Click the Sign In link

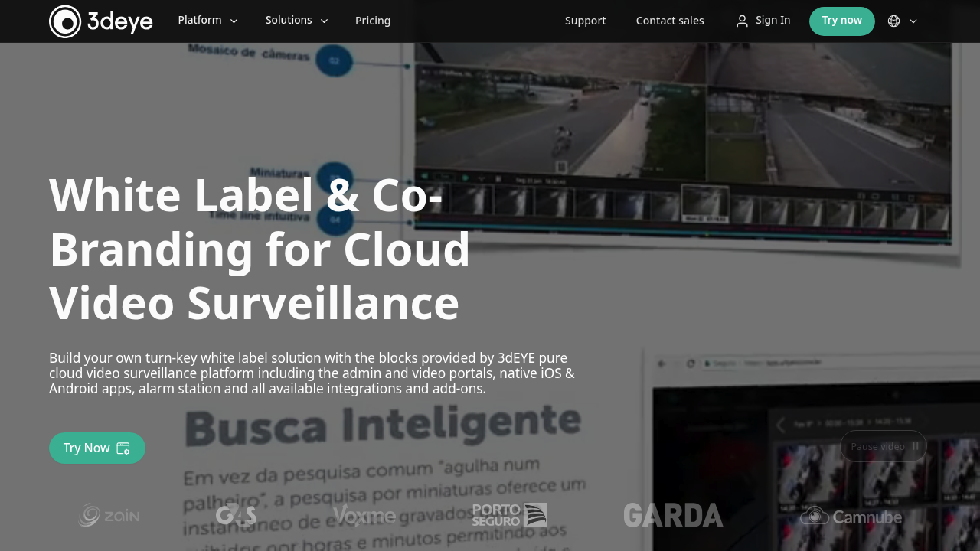coord(773,21)
